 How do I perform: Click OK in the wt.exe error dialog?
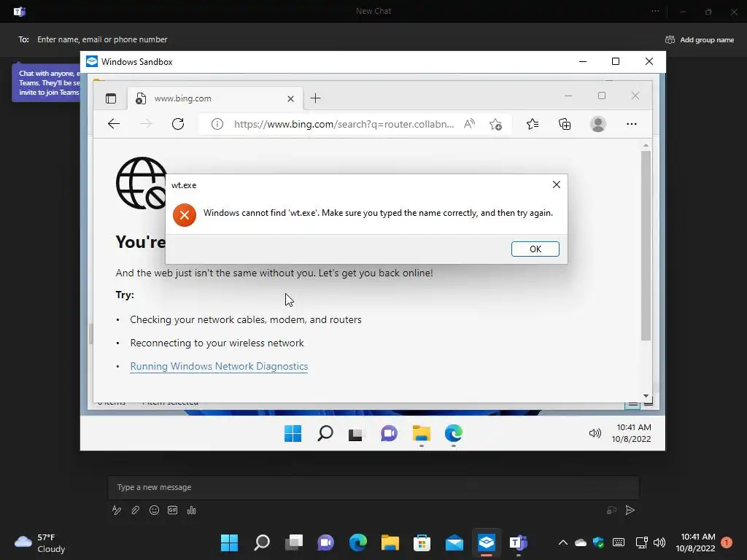(x=535, y=249)
